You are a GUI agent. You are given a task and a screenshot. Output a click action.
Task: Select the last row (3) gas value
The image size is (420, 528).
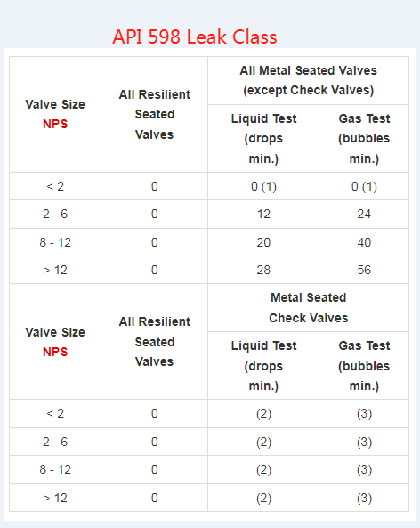(364, 499)
